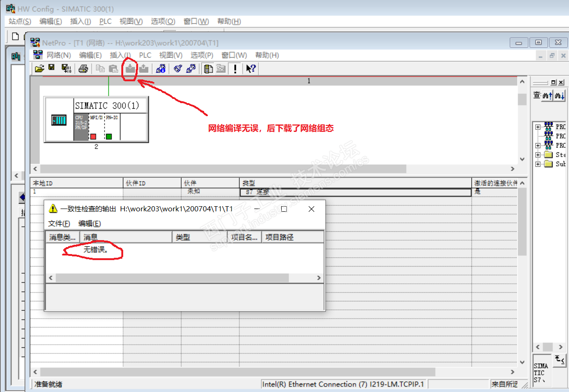This screenshot has height=392, width=569.
Task: Click the New icon in HW Config toolbar
Action: [15, 36]
